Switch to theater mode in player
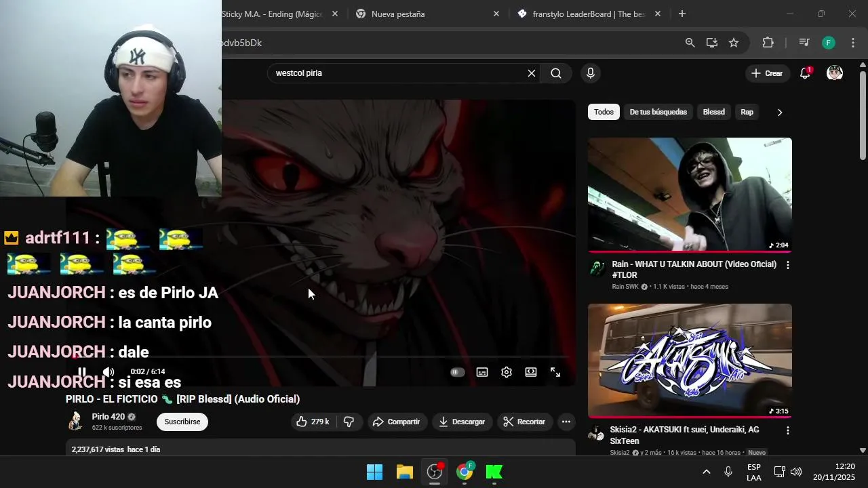The width and height of the screenshot is (868, 488). pyautogui.click(x=531, y=372)
